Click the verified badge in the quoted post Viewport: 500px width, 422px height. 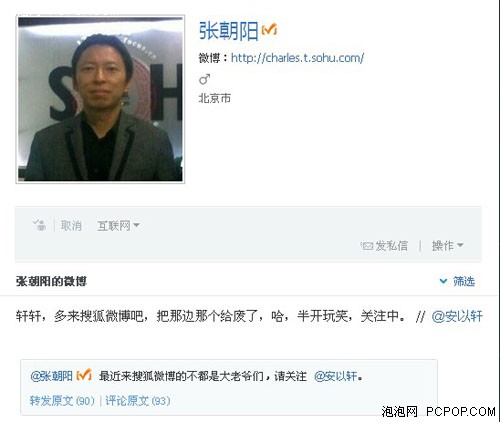84,375
